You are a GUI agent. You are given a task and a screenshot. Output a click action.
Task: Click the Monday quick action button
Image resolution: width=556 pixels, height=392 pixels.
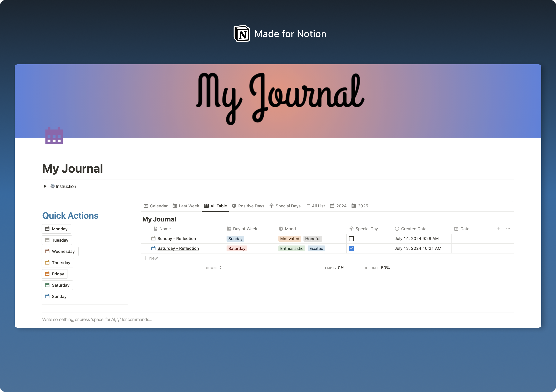(x=56, y=229)
